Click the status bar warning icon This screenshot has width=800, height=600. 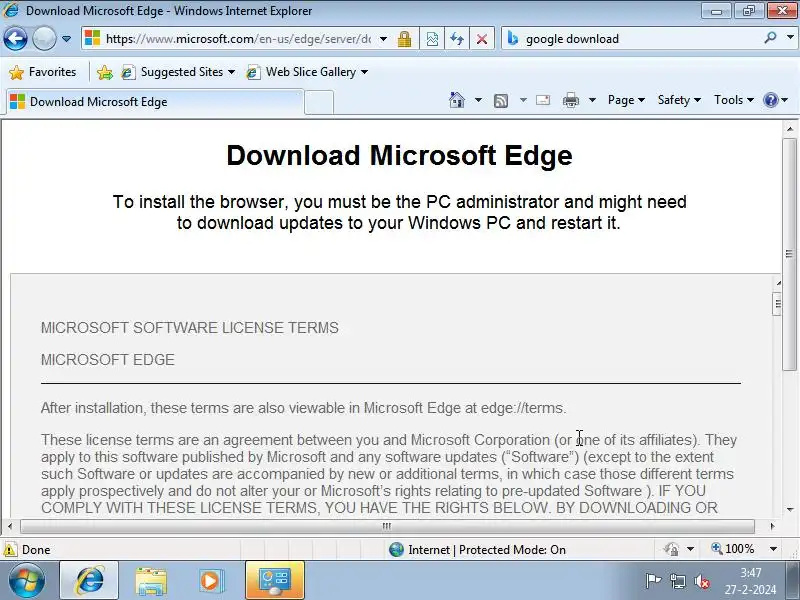[9, 549]
